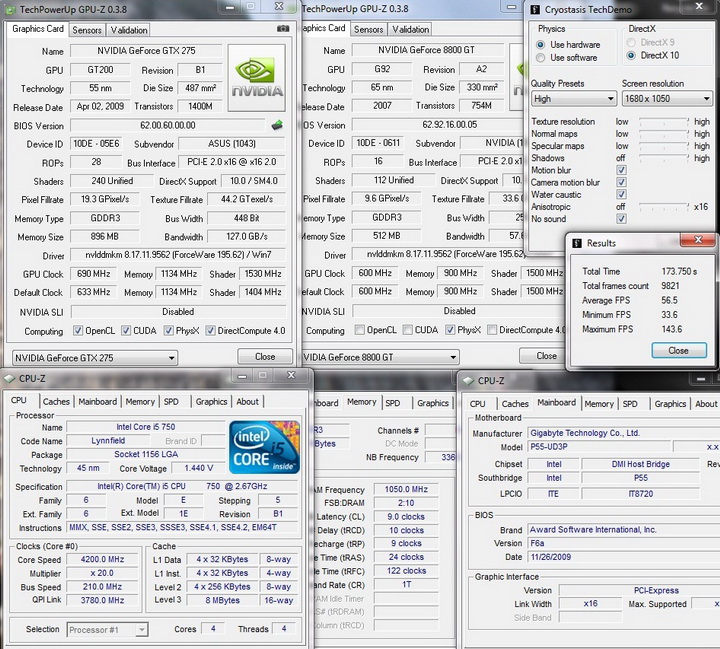720x649 pixels.
Task: Click the GPU Clock 690 MHz field
Action: [93, 274]
